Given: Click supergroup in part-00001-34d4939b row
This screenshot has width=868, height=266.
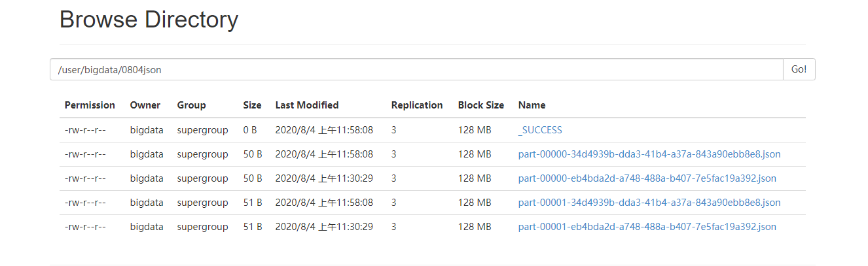Looking at the screenshot, I should tap(202, 203).
